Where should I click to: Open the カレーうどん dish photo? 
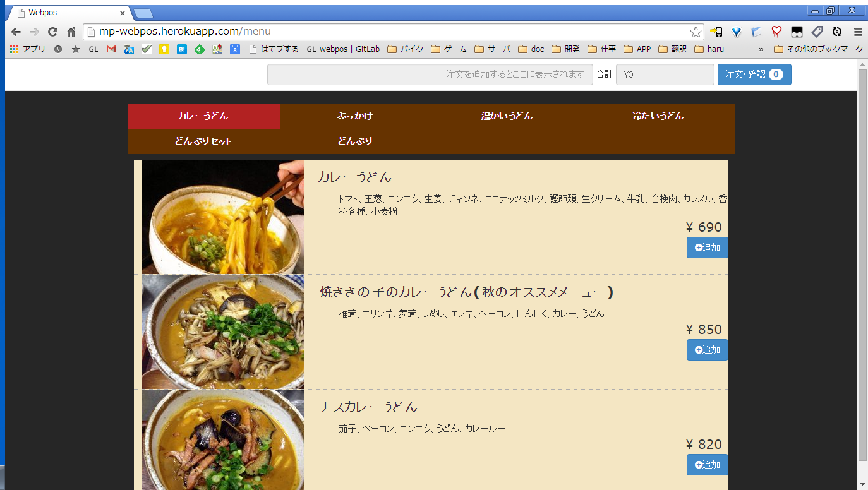pos(223,217)
